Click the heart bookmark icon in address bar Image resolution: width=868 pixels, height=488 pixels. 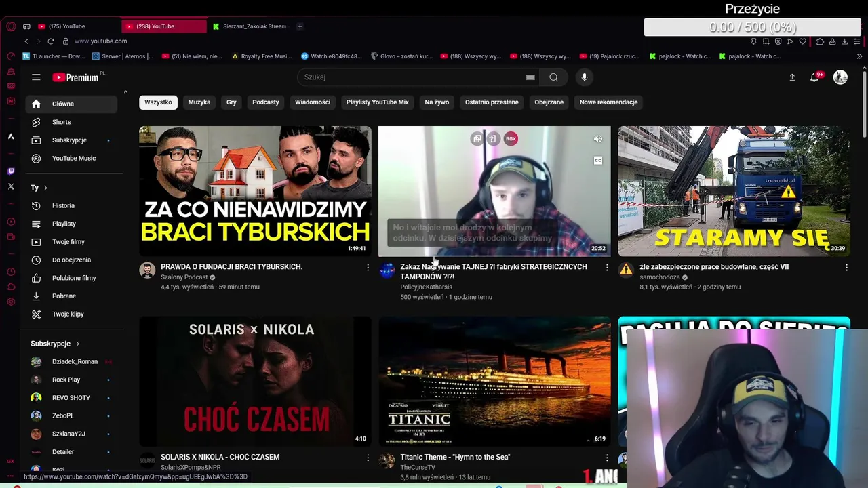803,41
